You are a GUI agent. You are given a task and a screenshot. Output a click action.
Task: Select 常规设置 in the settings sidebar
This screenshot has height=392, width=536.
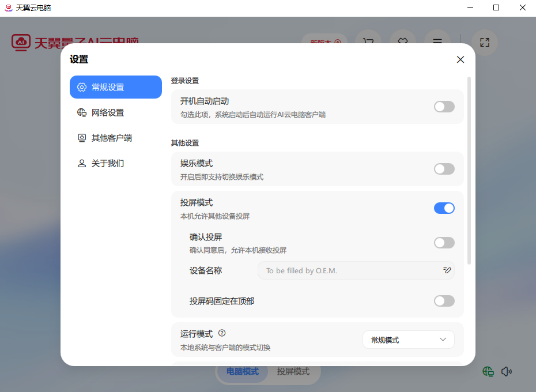click(115, 87)
